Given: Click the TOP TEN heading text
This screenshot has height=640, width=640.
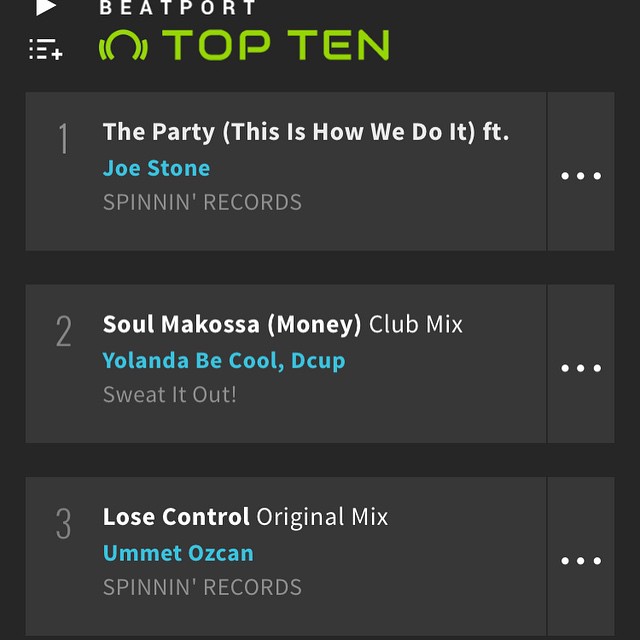Looking at the screenshot, I should coord(275,46).
